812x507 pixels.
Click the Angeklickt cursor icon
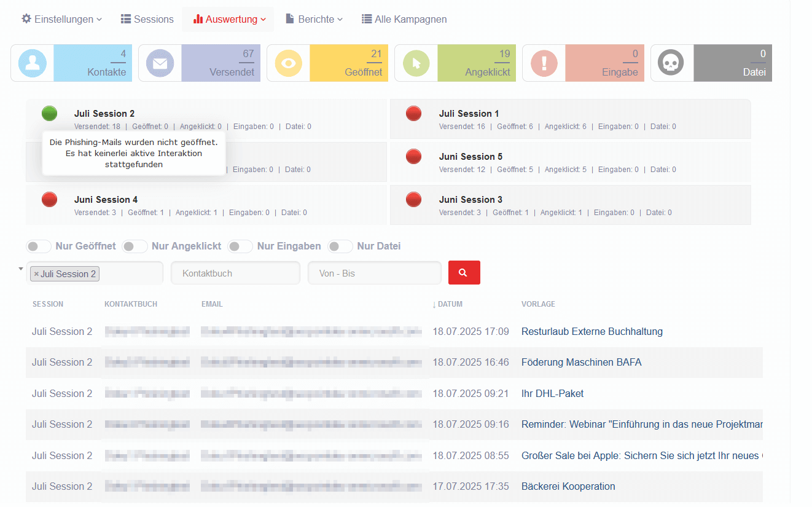pyautogui.click(x=416, y=63)
